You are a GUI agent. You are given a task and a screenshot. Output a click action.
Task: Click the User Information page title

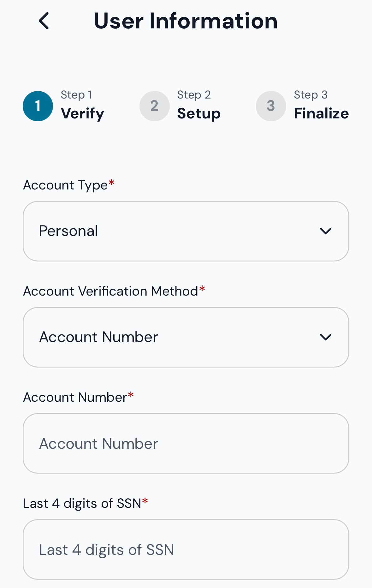coord(186,21)
